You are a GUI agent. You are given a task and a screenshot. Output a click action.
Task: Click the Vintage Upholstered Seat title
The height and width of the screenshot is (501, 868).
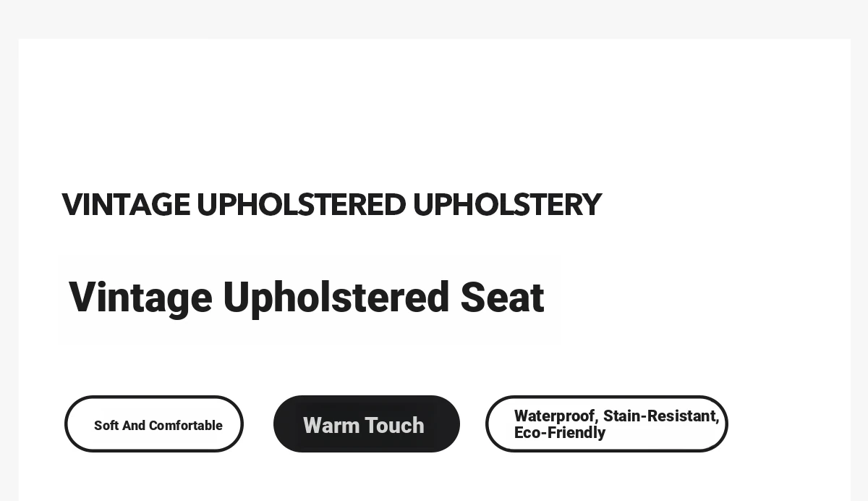click(306, 298)
